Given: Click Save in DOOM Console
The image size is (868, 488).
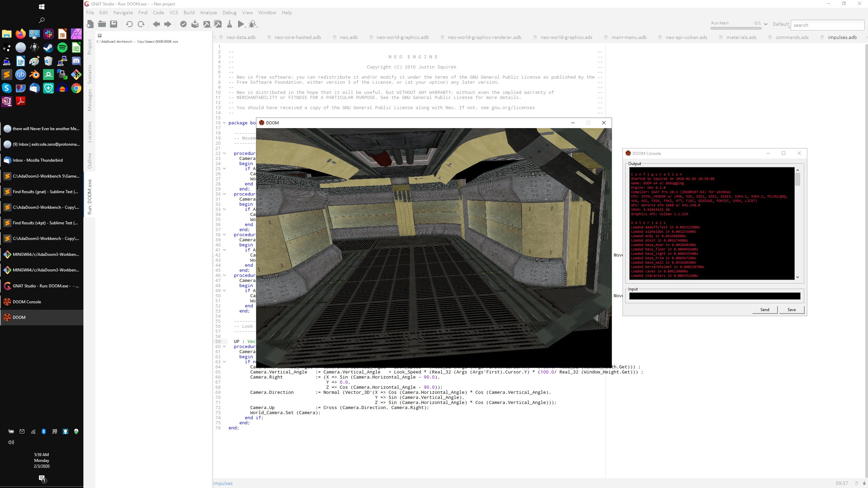Looking at the screenshot, I should 791,309.
